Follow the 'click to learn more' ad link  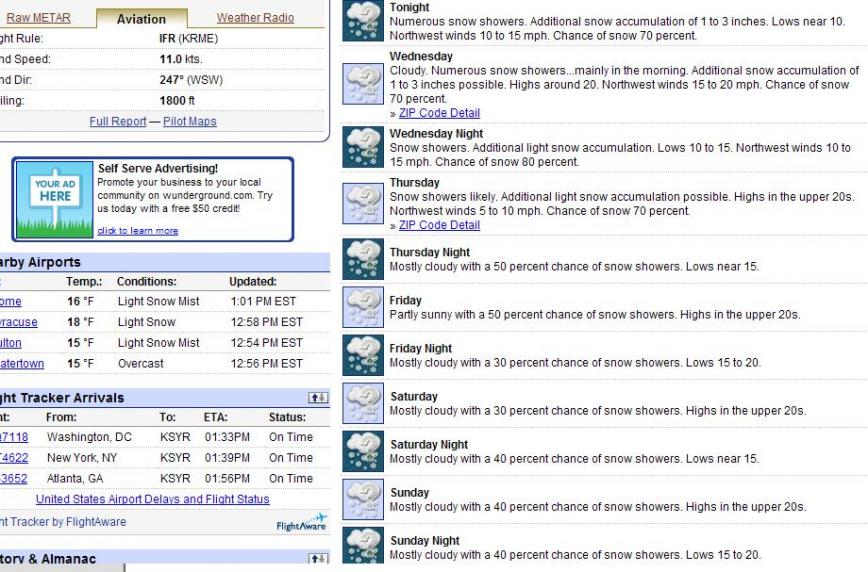pos(138,231)
